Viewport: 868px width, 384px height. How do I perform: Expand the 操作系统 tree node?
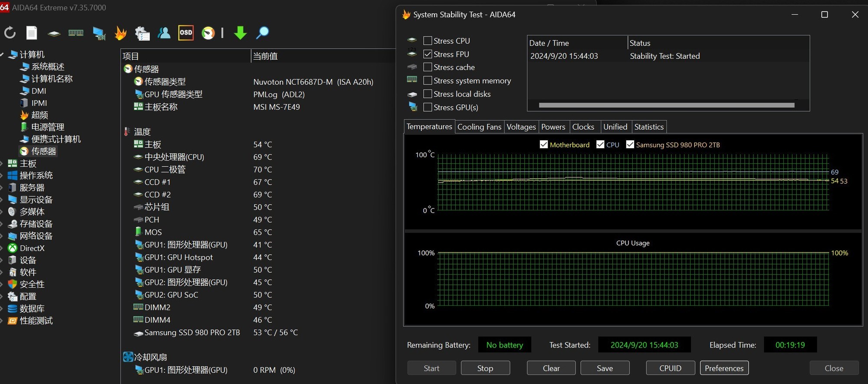pos(2,175)
